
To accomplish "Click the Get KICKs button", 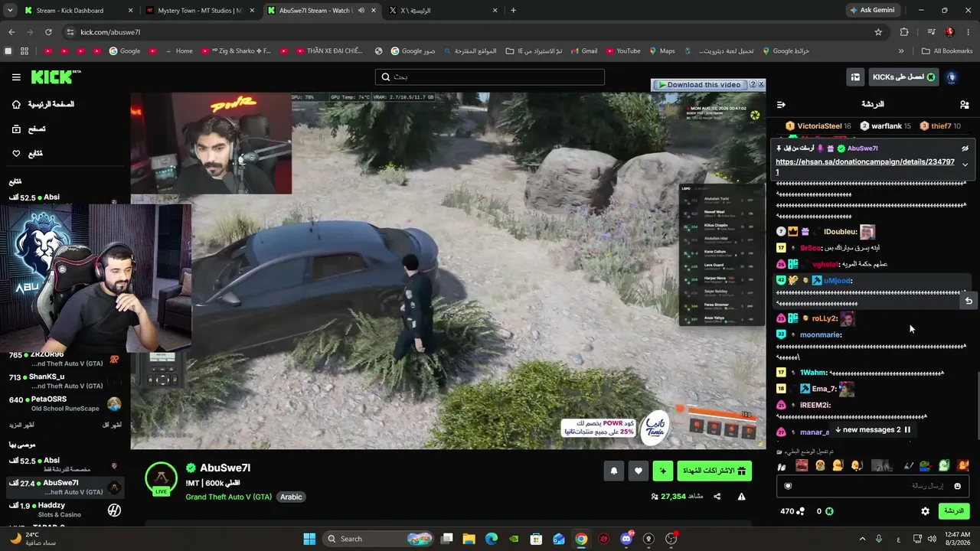I will tap(903, 77).
